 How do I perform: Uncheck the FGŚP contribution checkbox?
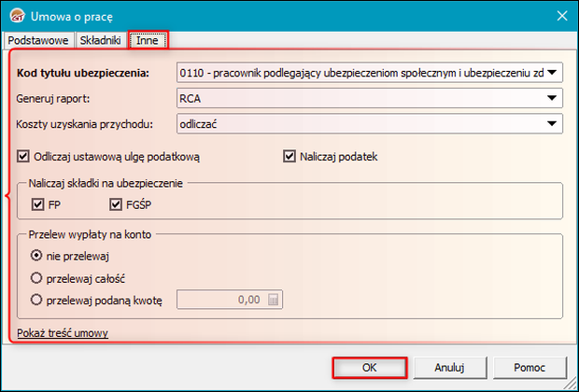click(117, 205)
